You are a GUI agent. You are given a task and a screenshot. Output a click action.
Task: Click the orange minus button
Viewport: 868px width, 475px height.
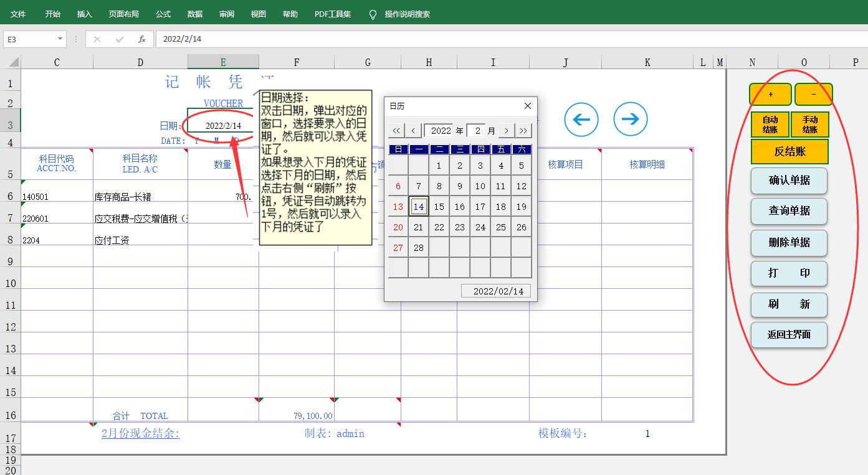814,95
